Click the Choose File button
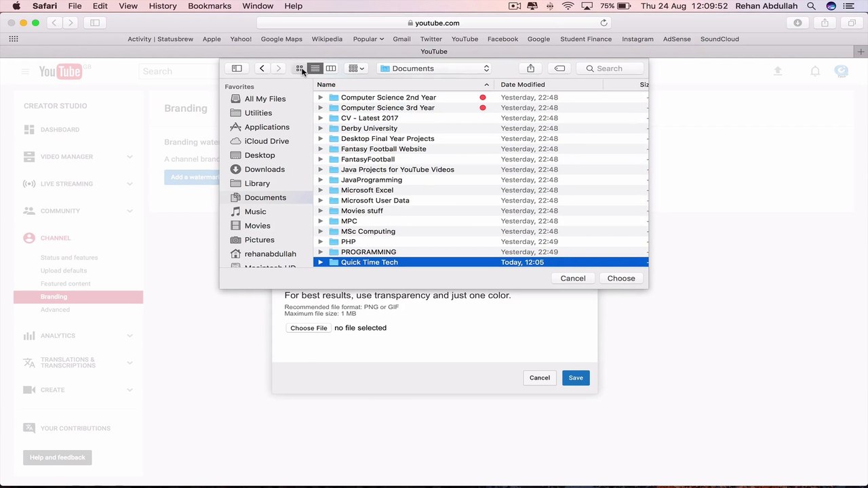 coord(309,328)
